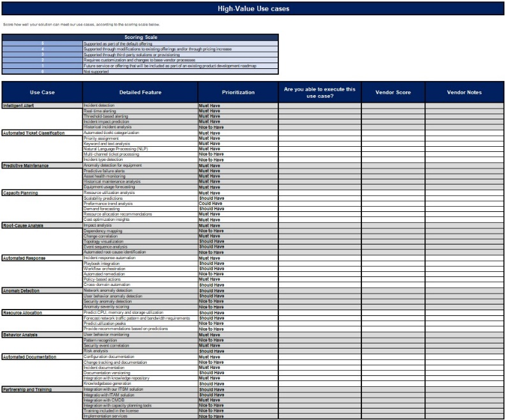Select the Vendor Score column header
This screenshot has height=420, width=505.
(x=394, y=93)
